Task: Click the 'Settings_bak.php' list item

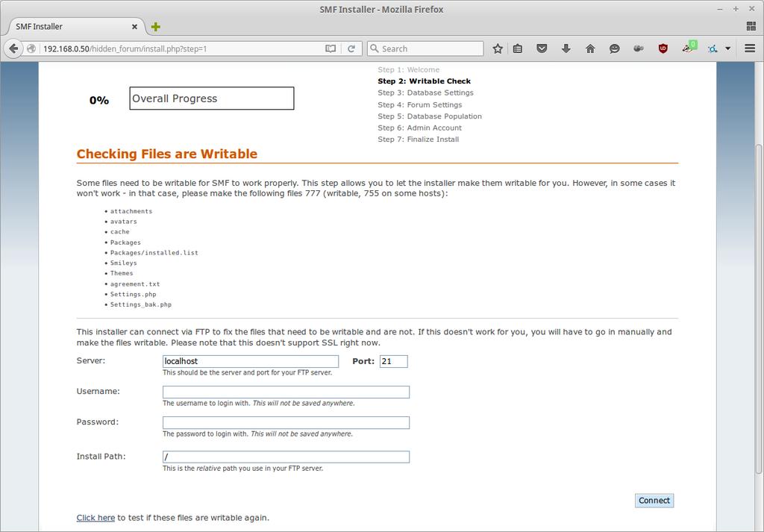Action: point(141,304)
